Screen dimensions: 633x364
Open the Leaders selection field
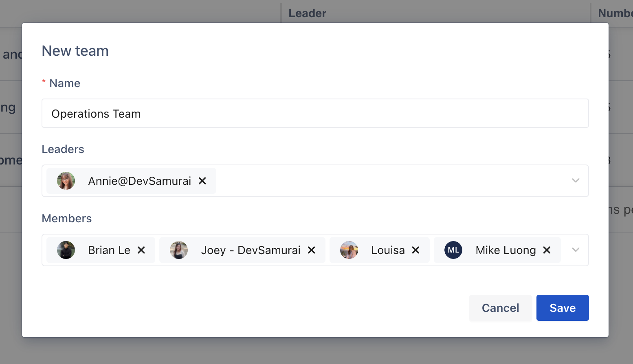[315, 181]
